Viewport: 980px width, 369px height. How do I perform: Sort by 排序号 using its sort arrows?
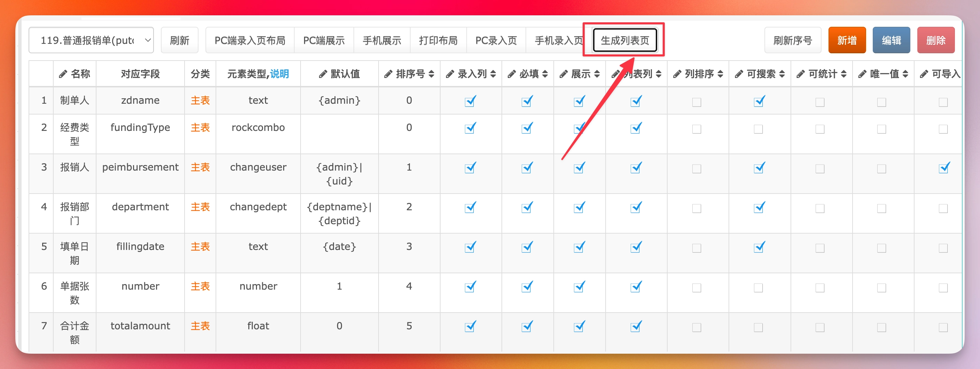coord(431,74)
